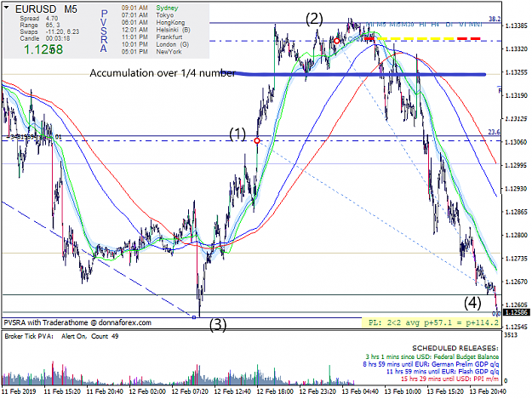Viewport: 532px width, 399px height.
Task: Click the D1 timeframe label in the indicator row
Action: pos(449,25)
